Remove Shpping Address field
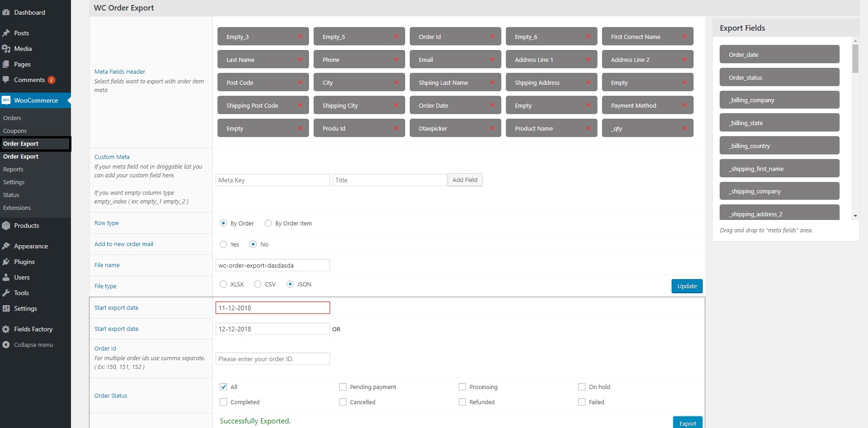 (x=588, y=82)
